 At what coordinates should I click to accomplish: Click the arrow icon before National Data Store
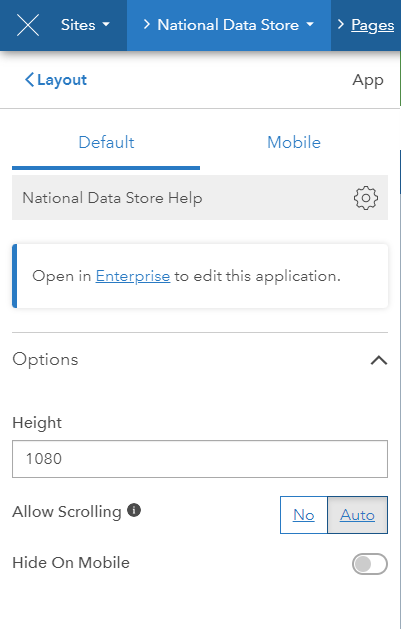[x=147, y=25]
